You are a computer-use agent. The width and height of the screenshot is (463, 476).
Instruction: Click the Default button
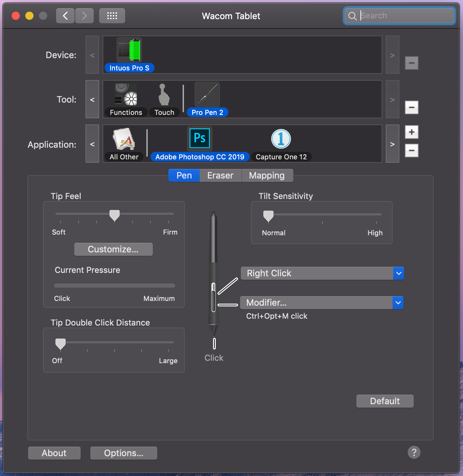(x=385, y=401)
